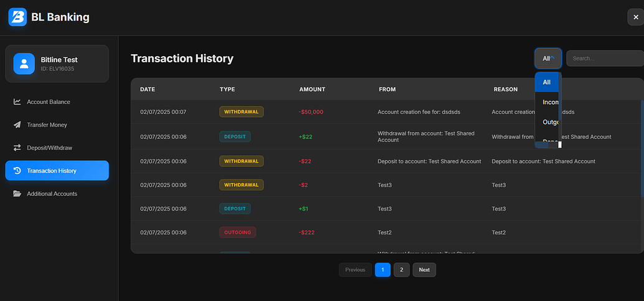Click the +$1 amount
Screen dimensions: 644x301
coord(303,209)
